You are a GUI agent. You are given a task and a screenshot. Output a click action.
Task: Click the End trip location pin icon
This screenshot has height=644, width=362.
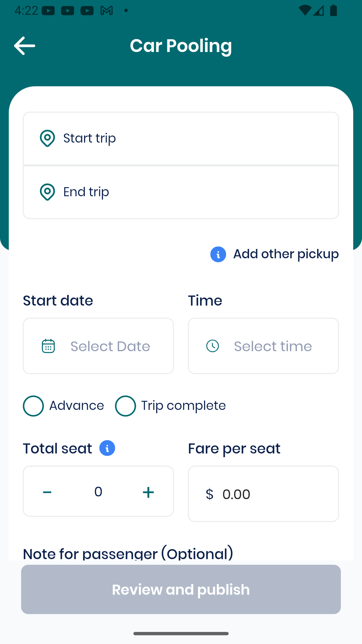pyautogui.click(x=47, y=192)
